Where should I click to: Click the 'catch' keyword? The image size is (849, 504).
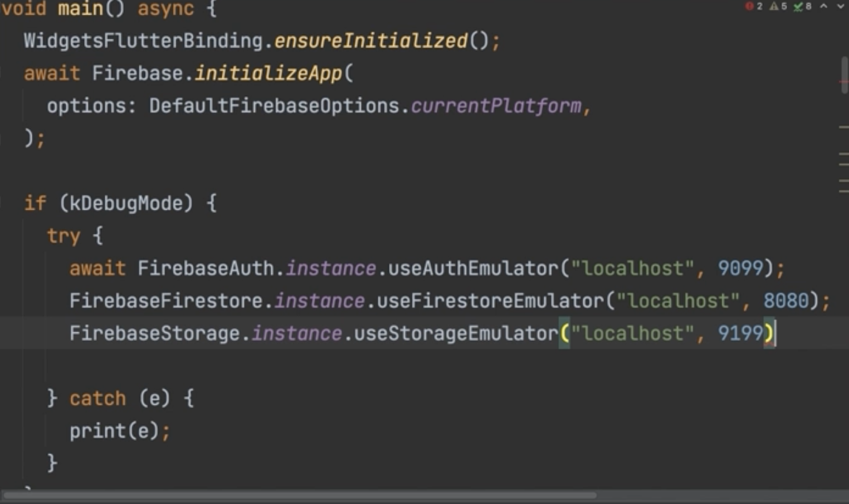[98, 399]
